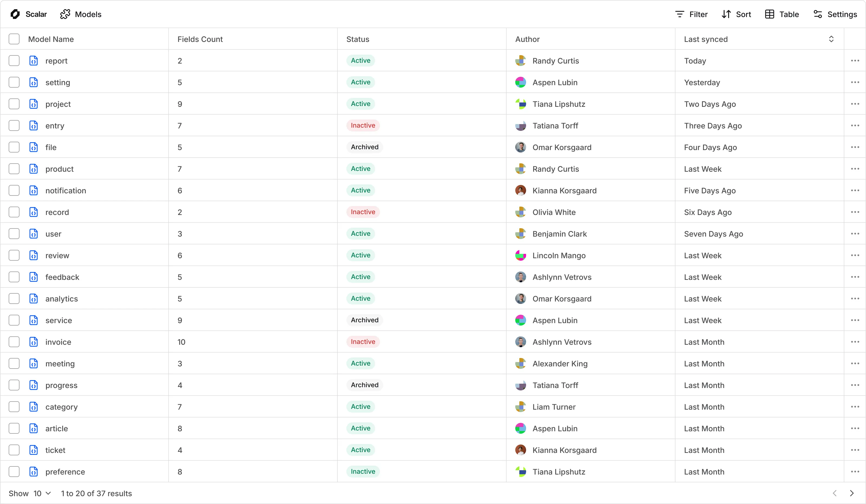Click the Inactive badge on entry
The image size is (866, 504).
tap(363, 125)
